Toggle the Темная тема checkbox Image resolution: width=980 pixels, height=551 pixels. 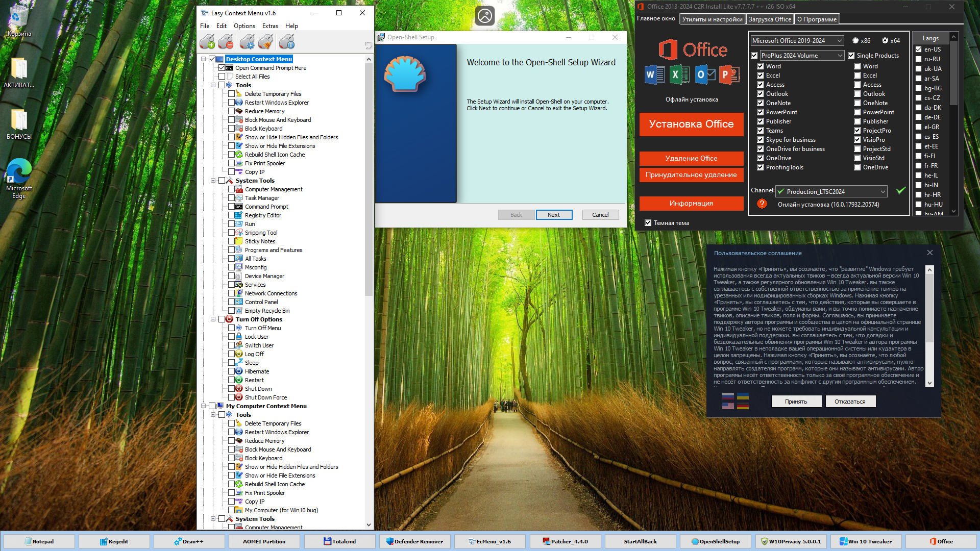648,223
